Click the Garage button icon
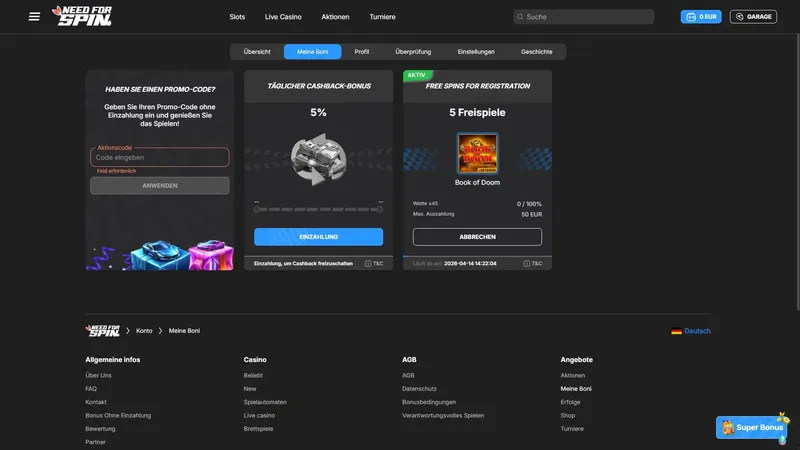800x450 pixels. coord(739,17)
